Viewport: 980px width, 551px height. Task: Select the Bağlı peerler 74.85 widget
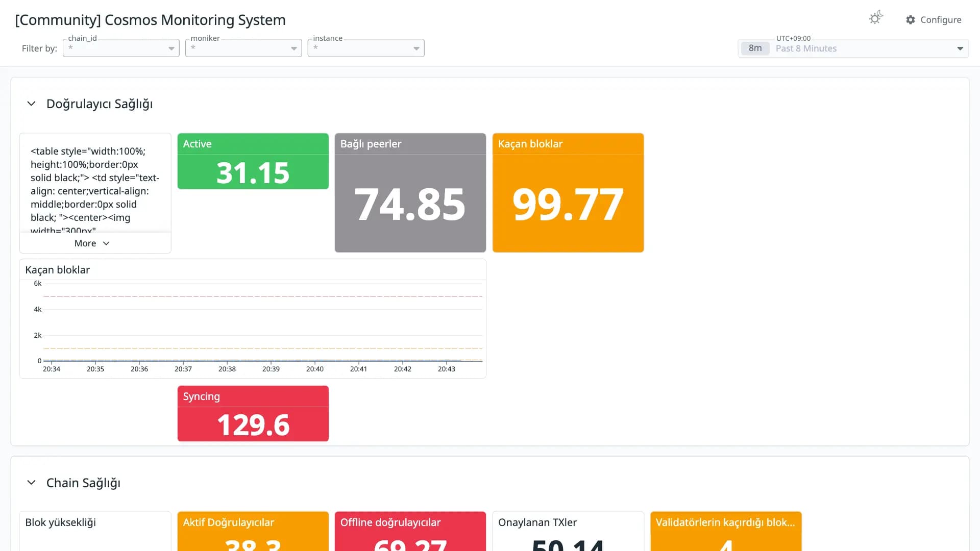410,193
